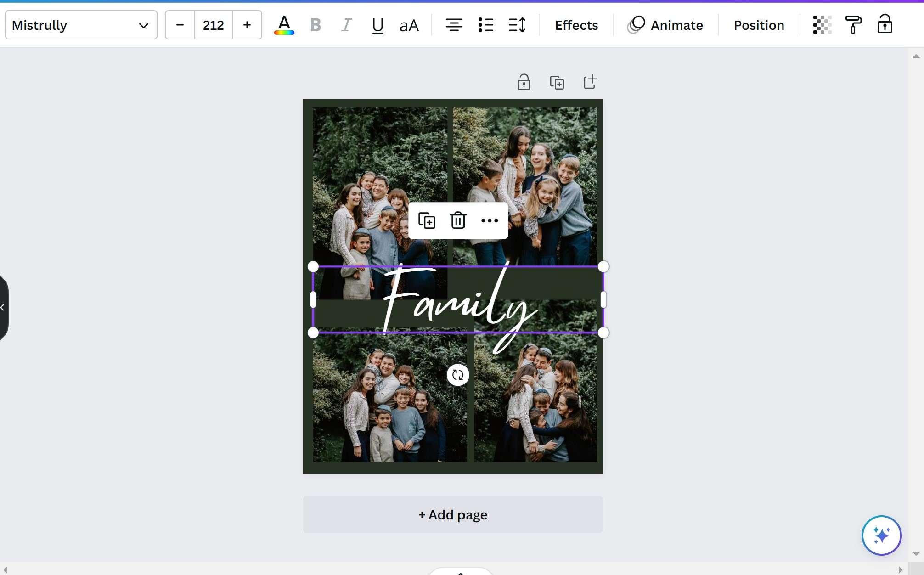The width and height of the screenshot is (924, 575).
Task: Open the Mistrully font family dropdown
Action: click(81, 25)
